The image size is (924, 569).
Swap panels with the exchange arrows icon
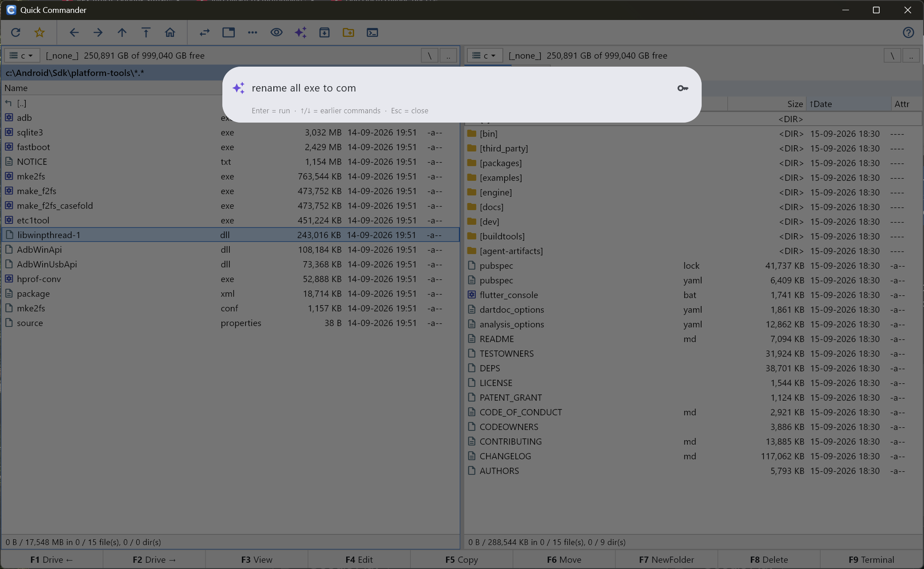(205, 32)
